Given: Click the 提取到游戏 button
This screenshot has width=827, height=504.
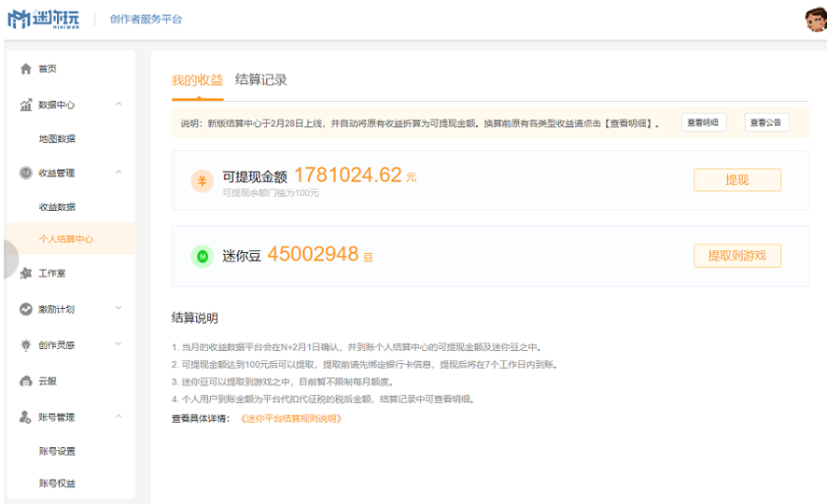Looking at the screenshot, I should tap(736, 256).
